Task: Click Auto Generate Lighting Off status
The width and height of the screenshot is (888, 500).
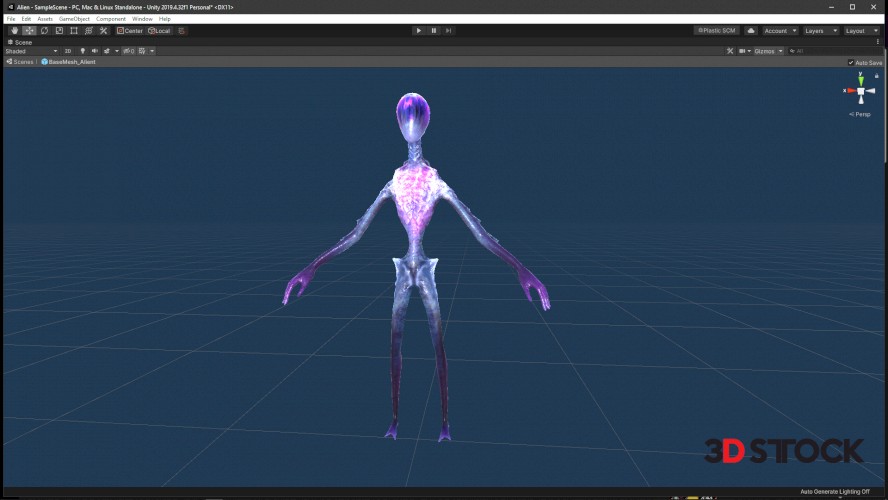Action: point(835,492)
